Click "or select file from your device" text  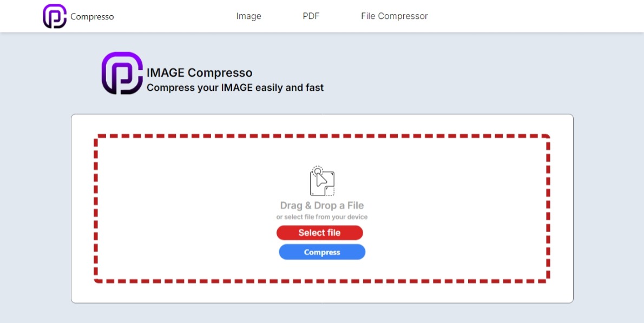tap(321, 217)
